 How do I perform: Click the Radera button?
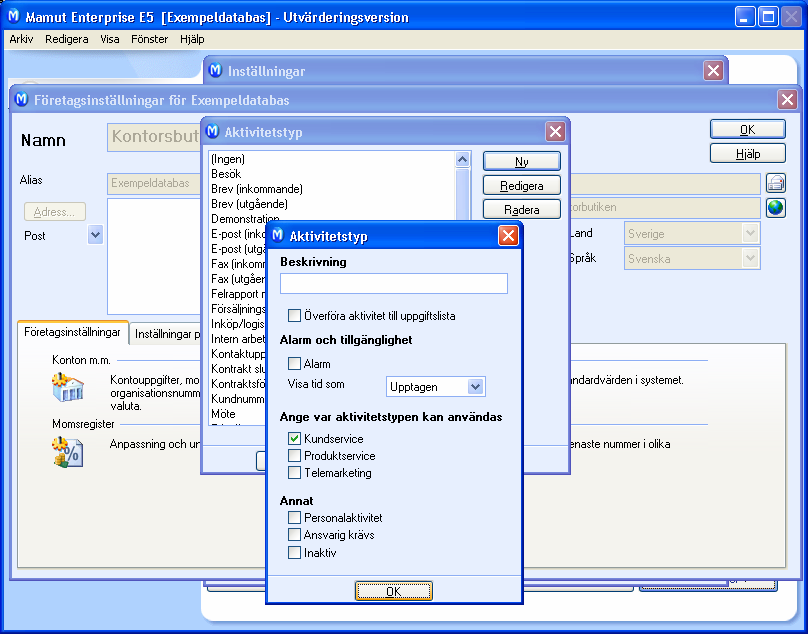(x=521, y=209)
